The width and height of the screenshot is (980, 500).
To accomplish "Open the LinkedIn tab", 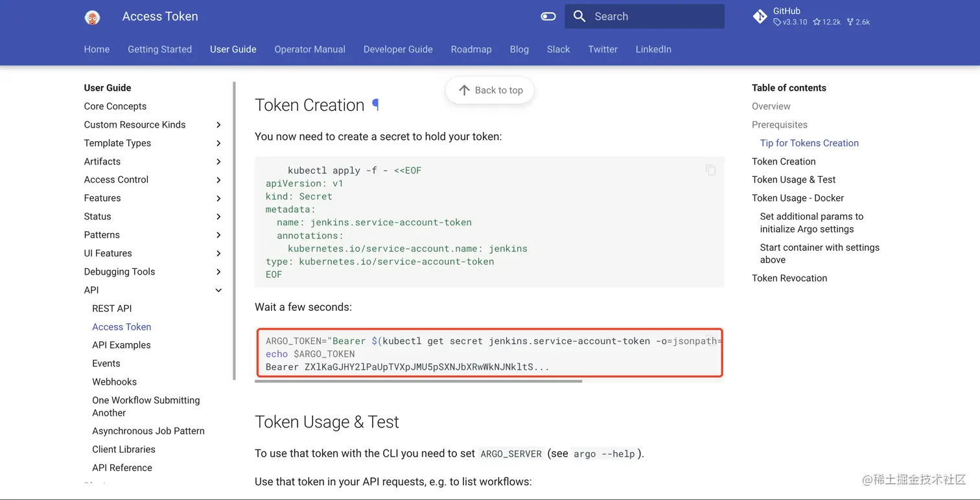I will (x=653, y=49).
